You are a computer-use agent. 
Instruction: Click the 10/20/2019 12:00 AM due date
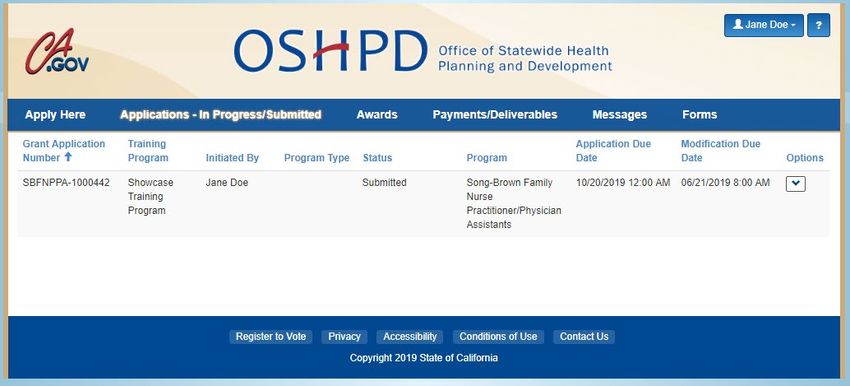[x=623, y=183]
